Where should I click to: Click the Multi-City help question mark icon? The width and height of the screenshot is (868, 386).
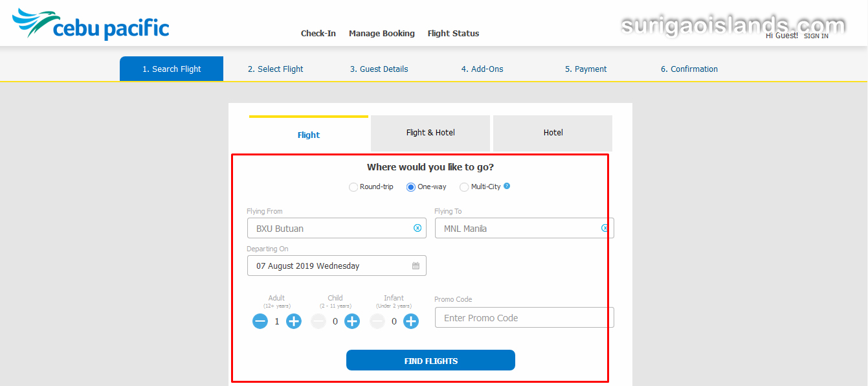[x=507, y=186]
